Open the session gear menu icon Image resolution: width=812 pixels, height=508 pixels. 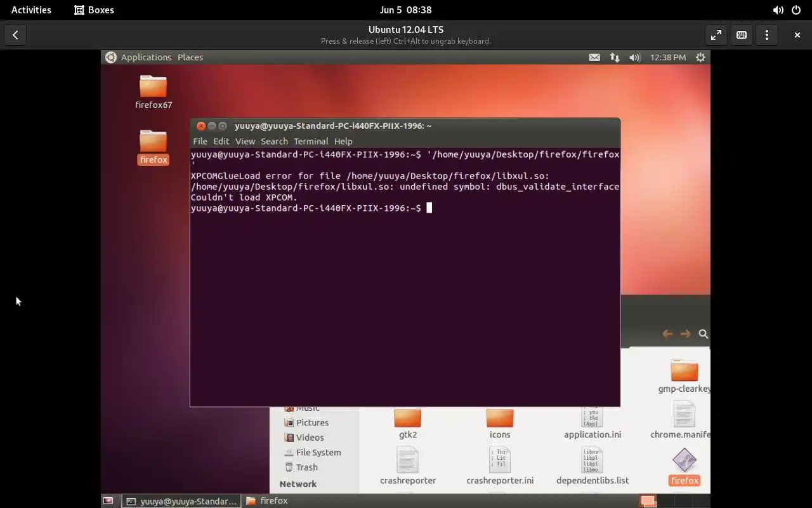tap(700, 57)
